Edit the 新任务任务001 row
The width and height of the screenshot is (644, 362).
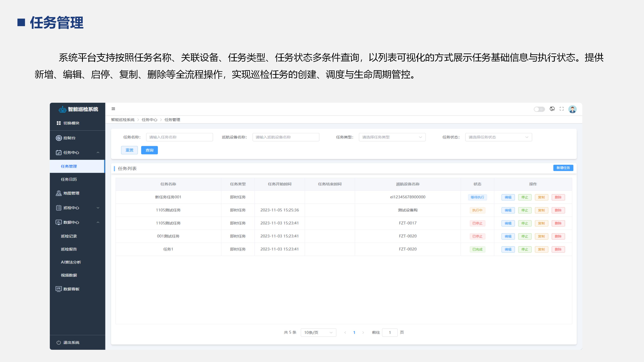pos(508,197)
